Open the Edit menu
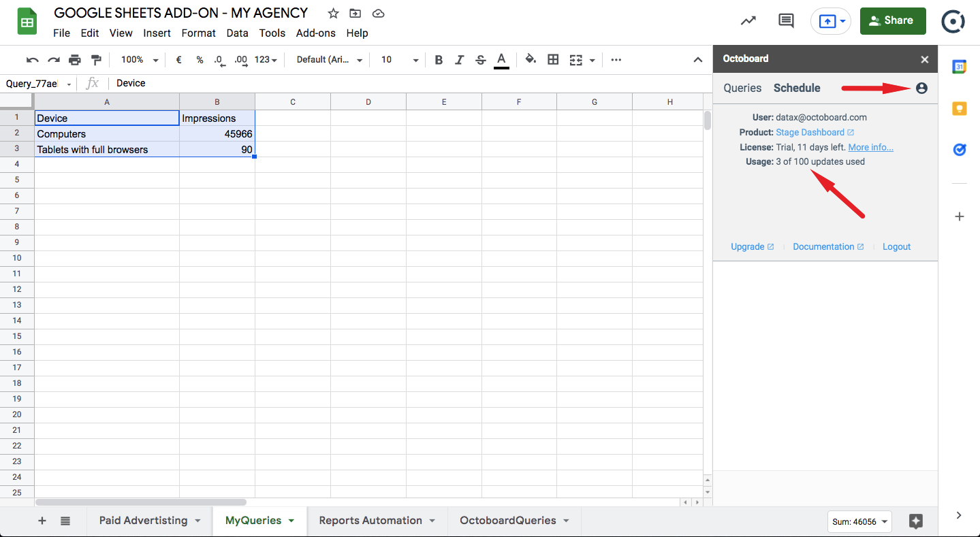This screenshot has width=980, height=537. (x=90, y=33)
